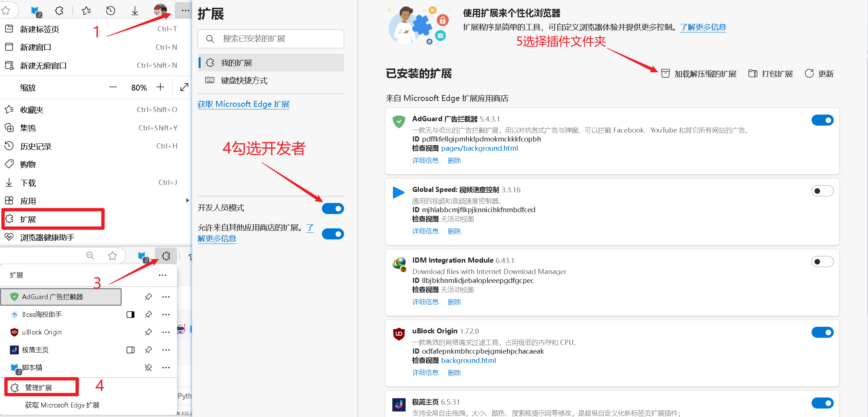Click 删除 for IDM Integration Module
The height and width of the screenshot is (417, 868).
tap(454, 302)
